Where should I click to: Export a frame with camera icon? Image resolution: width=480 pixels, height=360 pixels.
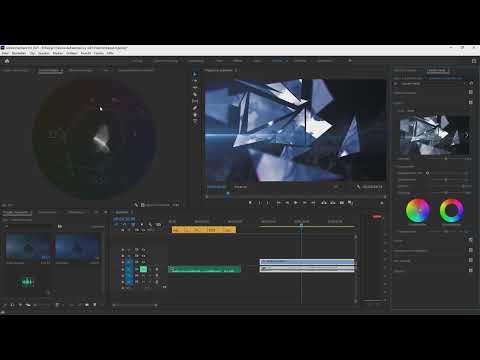(x=342, y=203)
